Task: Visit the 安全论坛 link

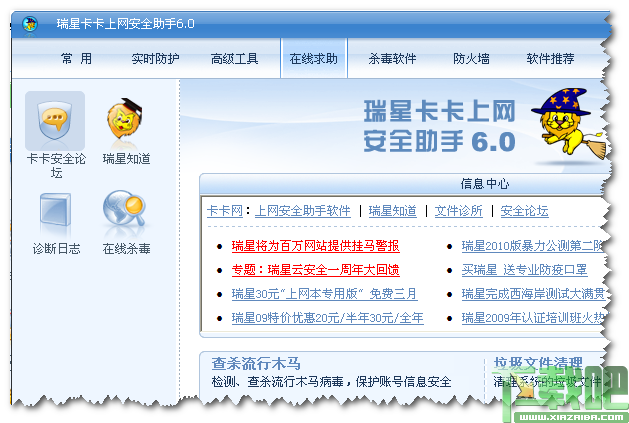Action: pyautogui.click(x=524, y=211)
